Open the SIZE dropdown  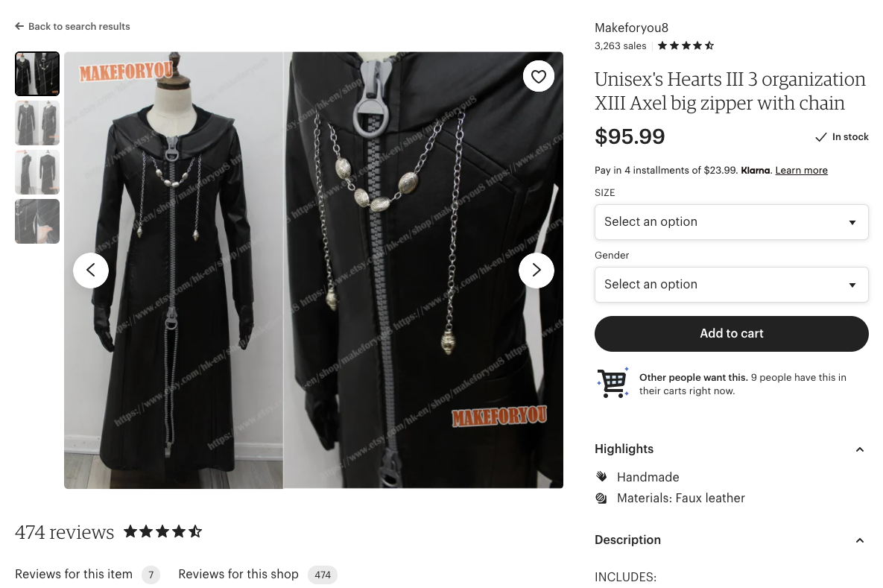pos(731,222)
